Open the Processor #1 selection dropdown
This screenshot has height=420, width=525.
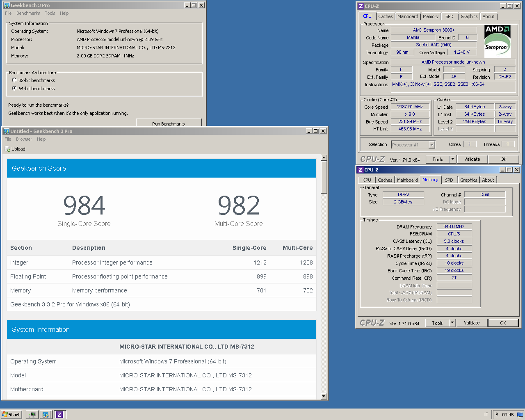431,145
